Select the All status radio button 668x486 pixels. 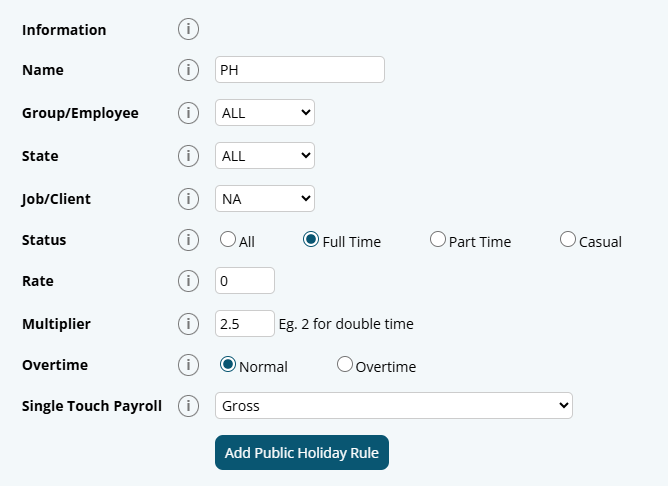[228, 240]
